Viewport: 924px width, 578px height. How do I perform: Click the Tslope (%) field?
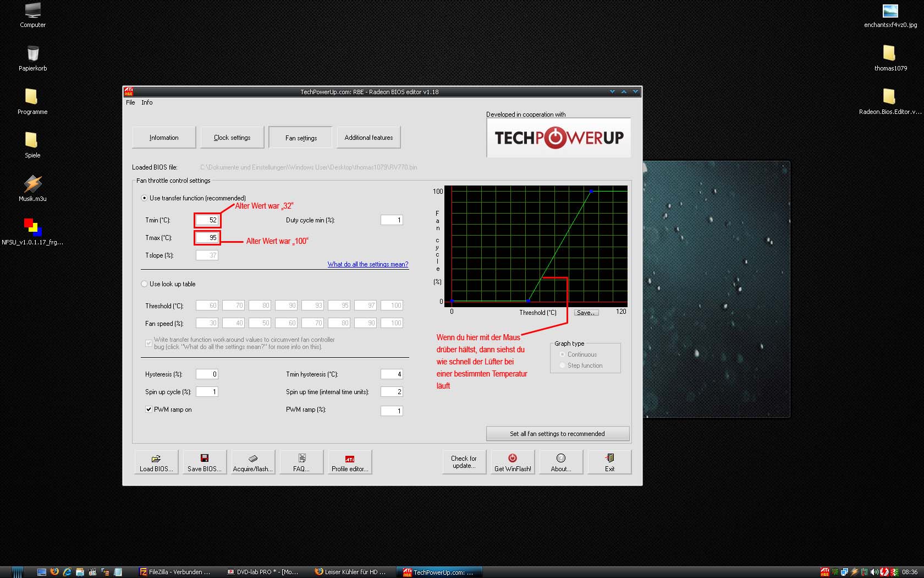pyautogui.click(x=207, y=255)
